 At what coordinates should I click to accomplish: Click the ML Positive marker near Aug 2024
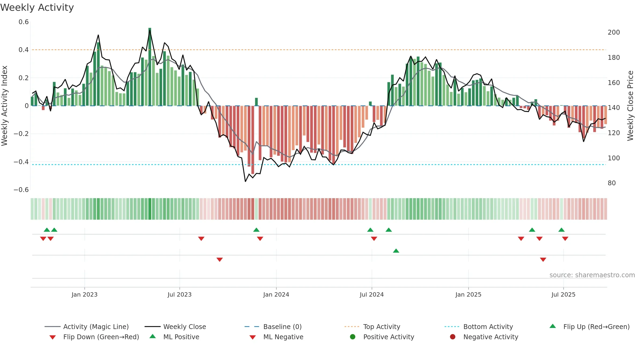click(x=396, y=251)
